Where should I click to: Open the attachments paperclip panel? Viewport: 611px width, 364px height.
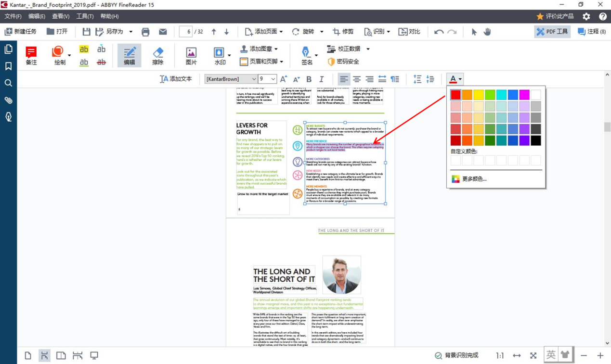tap(9, 100)
